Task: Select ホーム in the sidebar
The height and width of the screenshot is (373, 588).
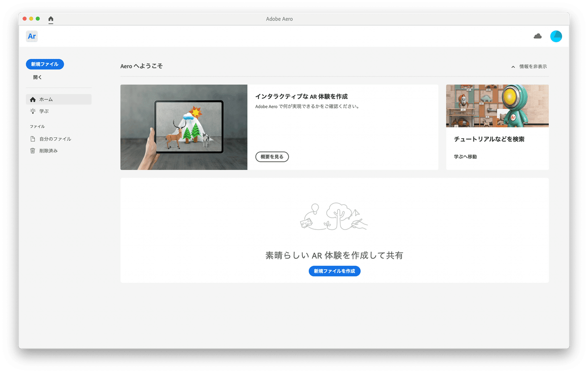Action: (x=59, y=99)
